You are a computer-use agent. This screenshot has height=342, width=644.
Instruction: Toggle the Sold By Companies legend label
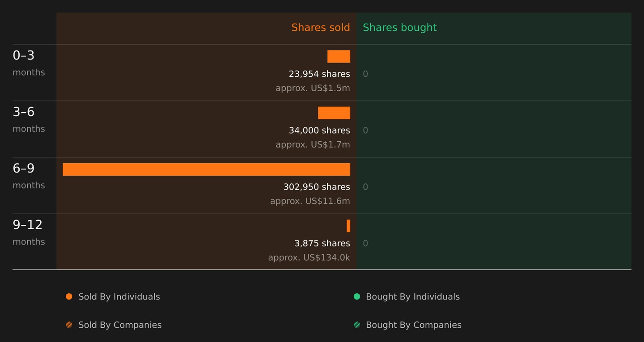click(x=120, y=325)
